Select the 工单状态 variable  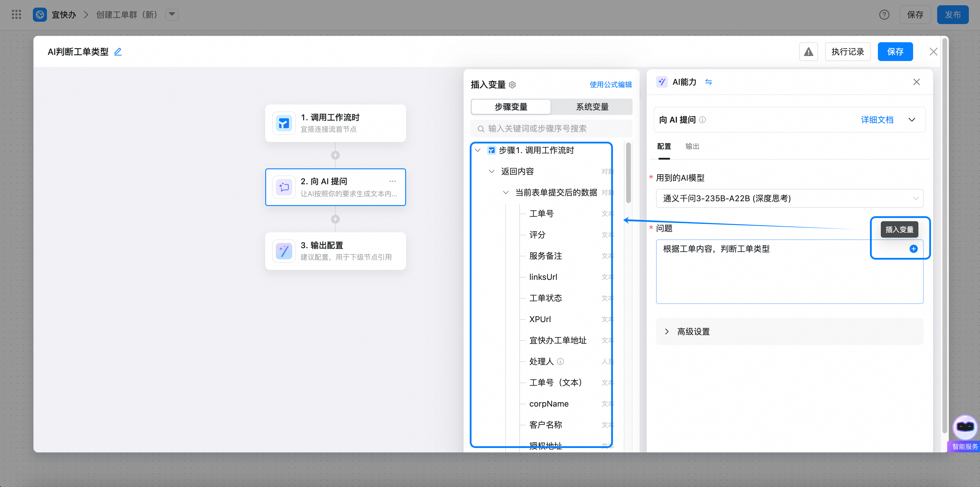[x=545, y=298]
